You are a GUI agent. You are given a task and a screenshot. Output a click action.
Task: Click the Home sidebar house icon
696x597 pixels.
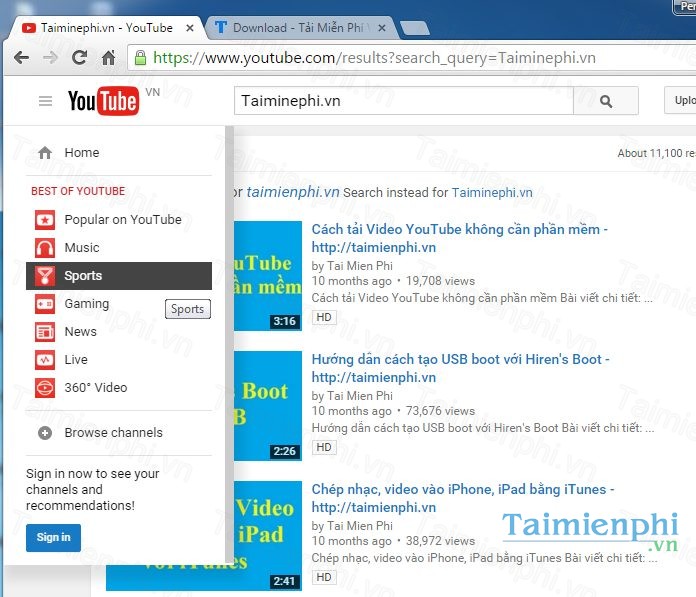[x=45, y=153]
